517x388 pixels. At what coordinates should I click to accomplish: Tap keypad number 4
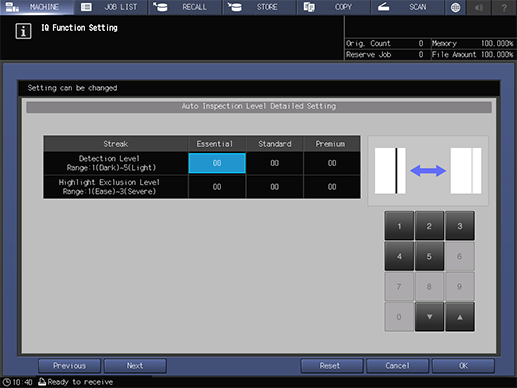click(x=399, y=256)
